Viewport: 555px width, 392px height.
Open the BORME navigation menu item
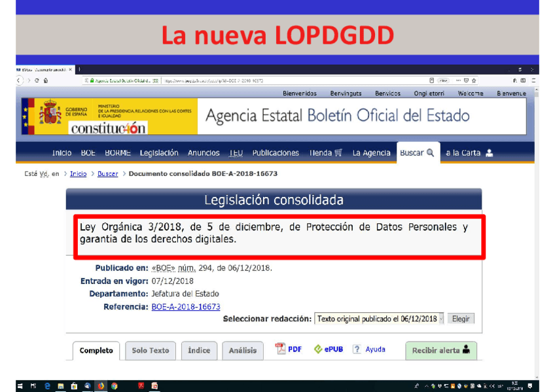coord(118,153)
